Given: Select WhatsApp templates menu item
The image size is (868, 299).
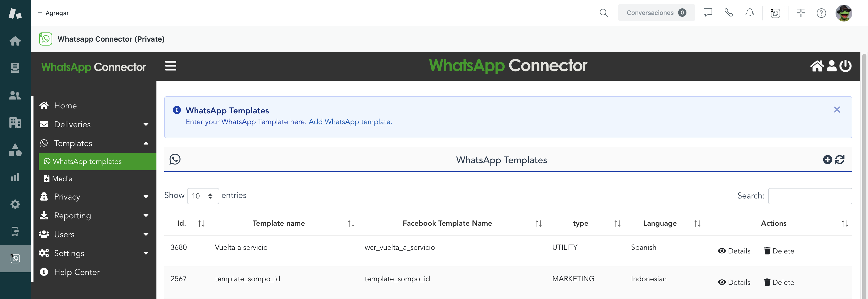Looking at the screenshot, I should 87,162.
